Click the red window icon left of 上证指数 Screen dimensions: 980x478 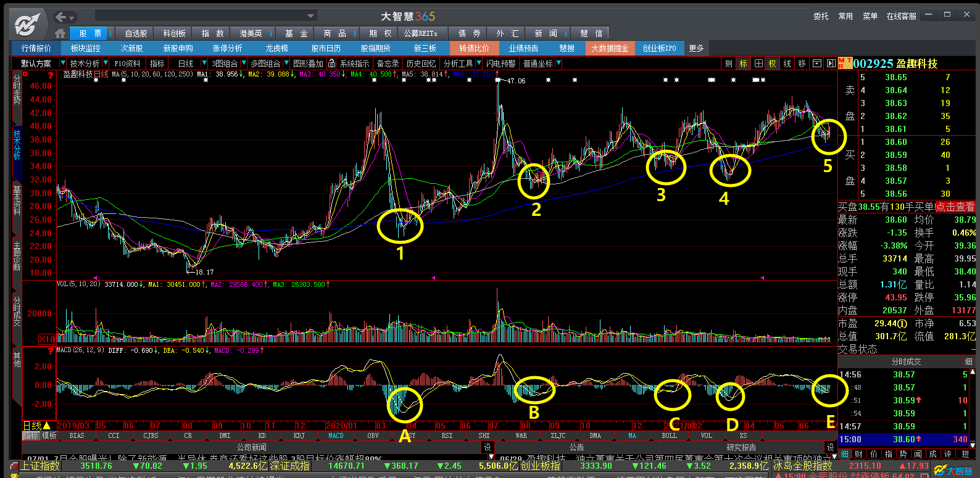(14, 466)
